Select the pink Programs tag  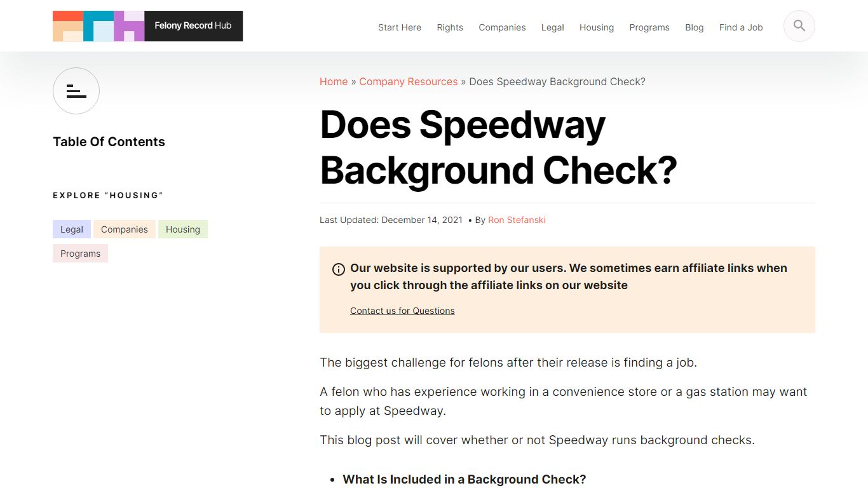coord(80,254)
